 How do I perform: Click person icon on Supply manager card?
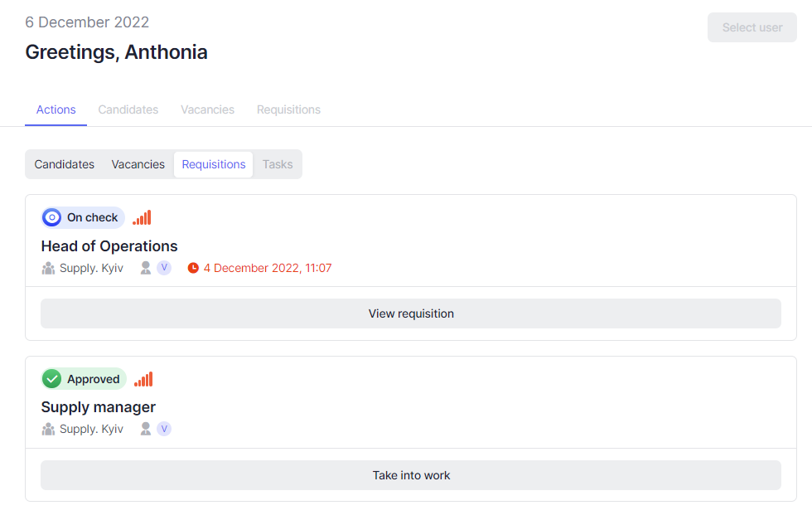coord(146,430)
